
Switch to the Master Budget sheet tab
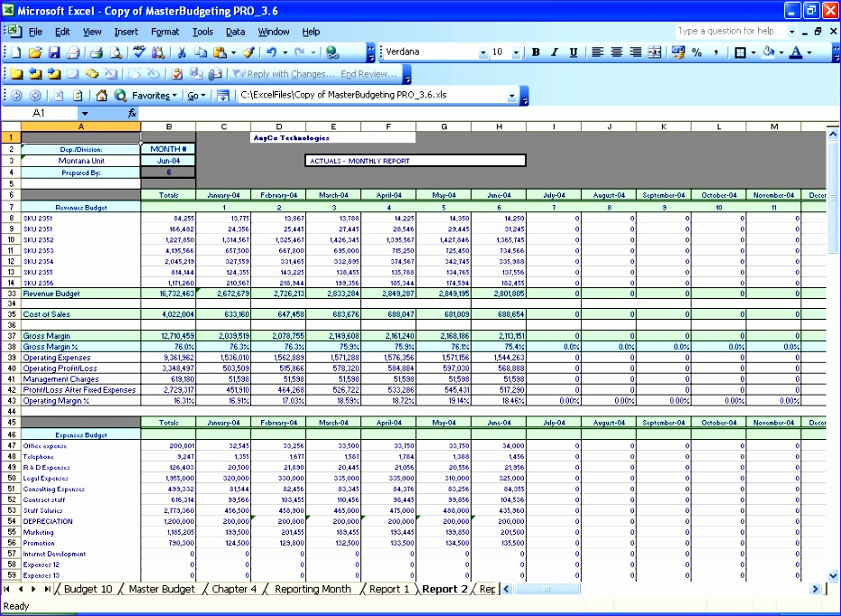point(162,589)
